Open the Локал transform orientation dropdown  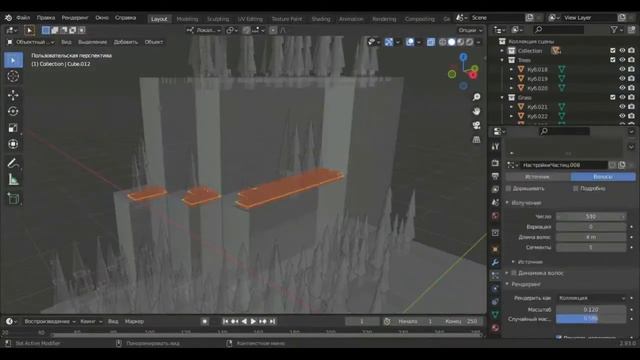[x=204, y=30]
